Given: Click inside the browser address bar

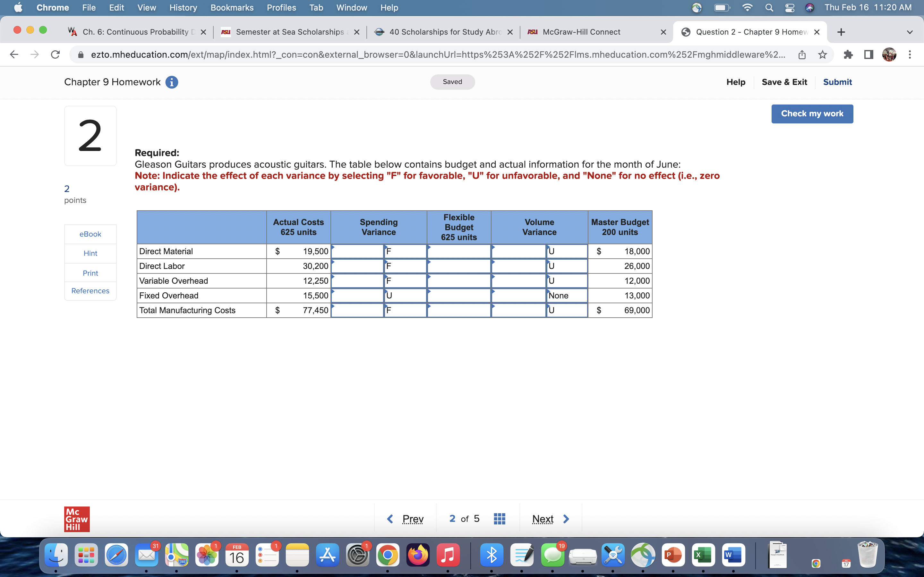Looking at the screenshot, I should [x=420, y=54].
